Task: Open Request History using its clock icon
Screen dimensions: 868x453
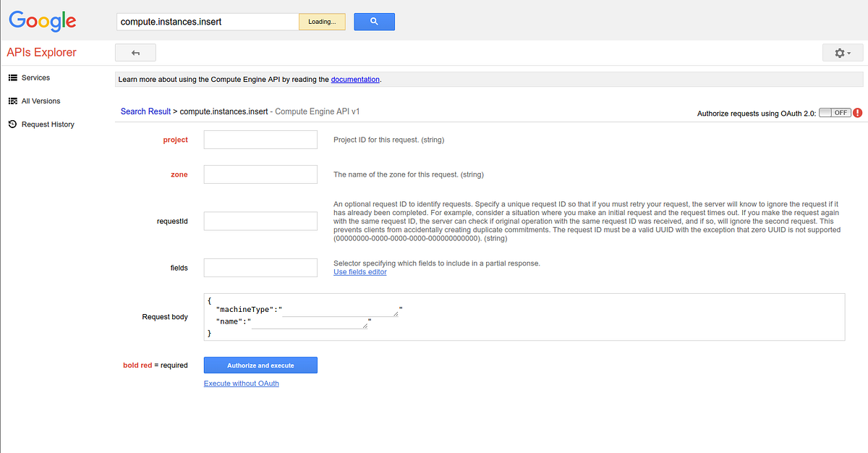Action: click(12, 124)
